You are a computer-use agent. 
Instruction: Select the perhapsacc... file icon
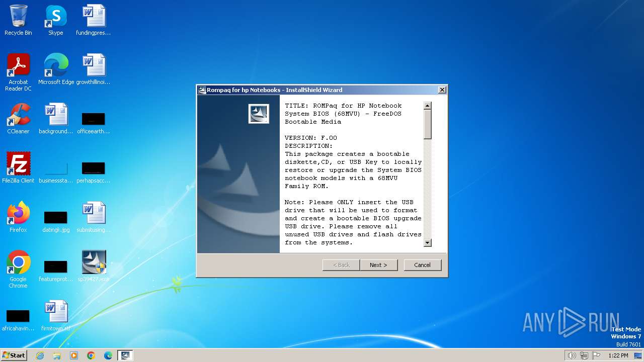click(x=94, y=173)
